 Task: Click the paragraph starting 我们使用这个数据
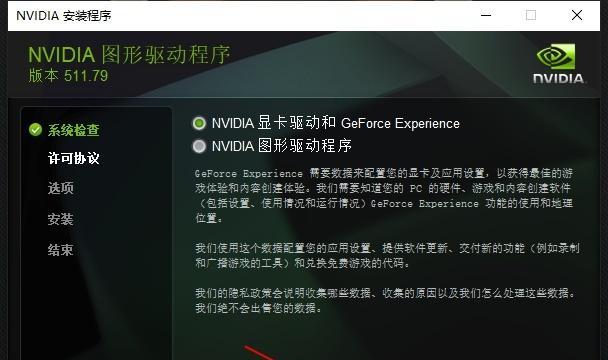(387, 256)
